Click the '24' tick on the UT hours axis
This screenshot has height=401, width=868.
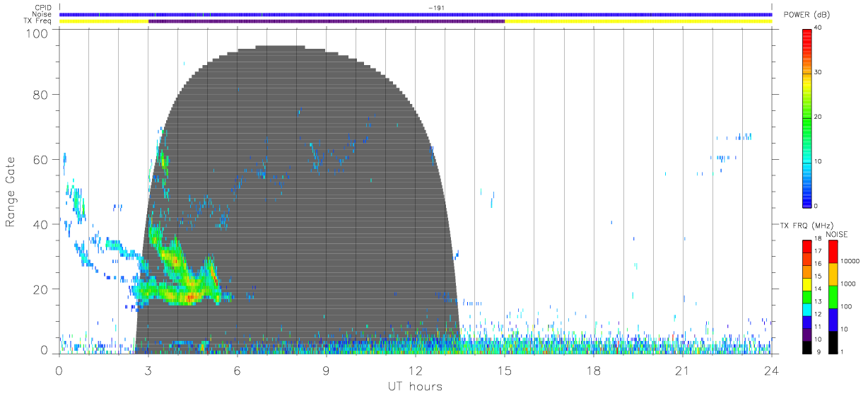click(x=772, y=370)
